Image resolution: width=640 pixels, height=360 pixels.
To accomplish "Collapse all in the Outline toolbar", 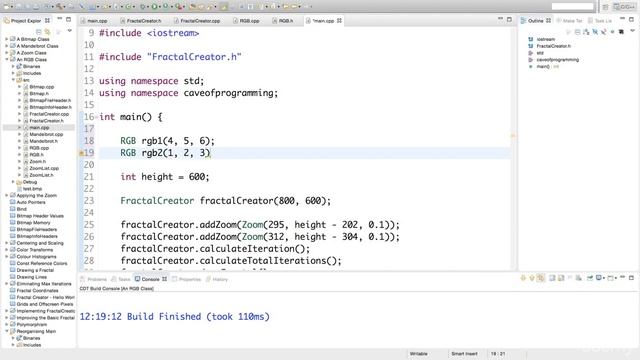I will 577,32.
